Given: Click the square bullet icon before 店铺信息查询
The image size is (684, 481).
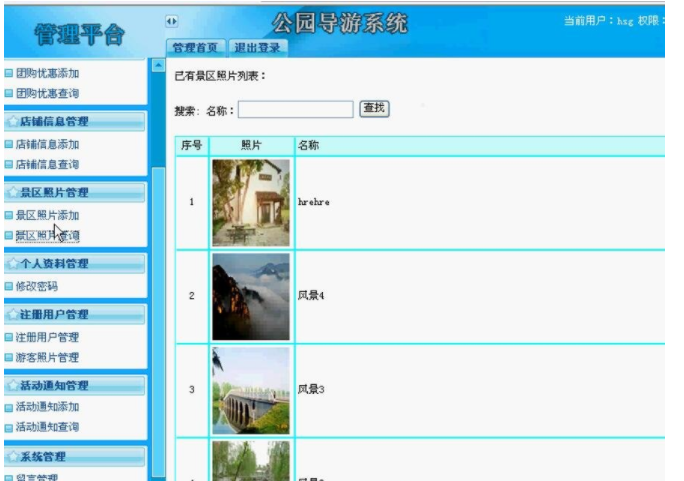Looking at the screenshot, I should (x=8, y=164).
